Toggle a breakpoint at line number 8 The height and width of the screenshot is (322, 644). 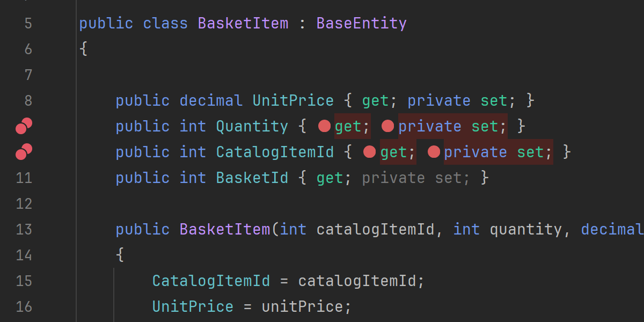(x=24, y=100)
